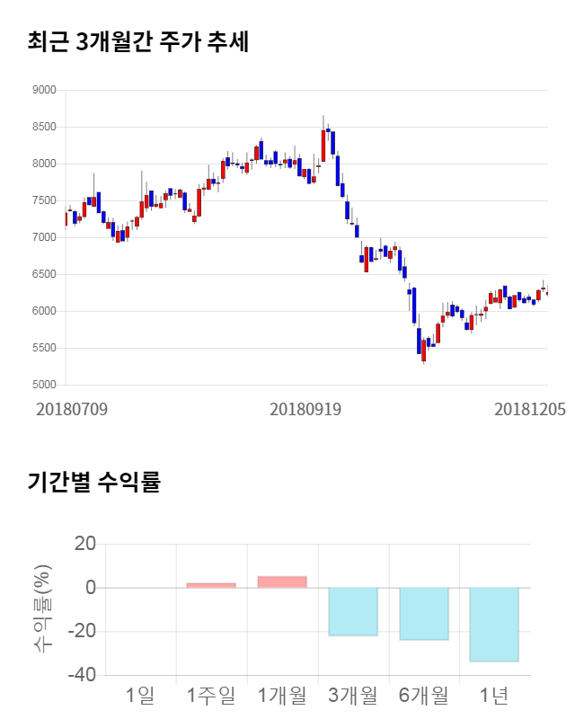
Task: Click the 5000 price axis label
Action: click(45, 385)
